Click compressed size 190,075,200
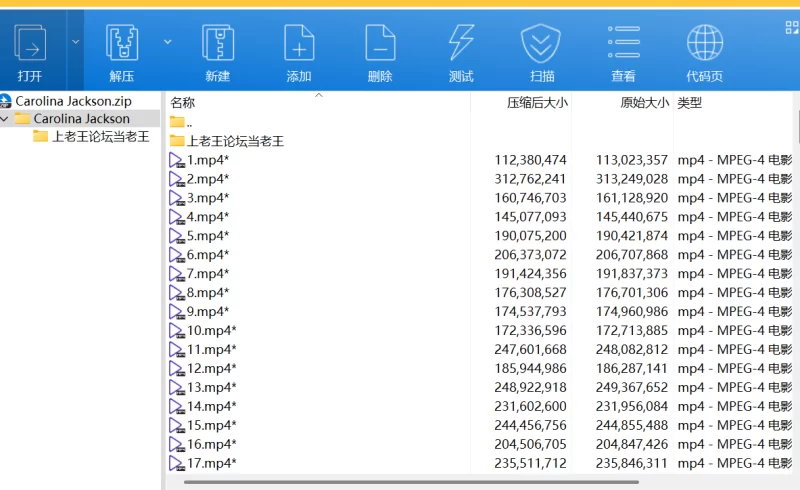Image resolution: width=800 pixels, height=490 pixels. tap(530, 236)
